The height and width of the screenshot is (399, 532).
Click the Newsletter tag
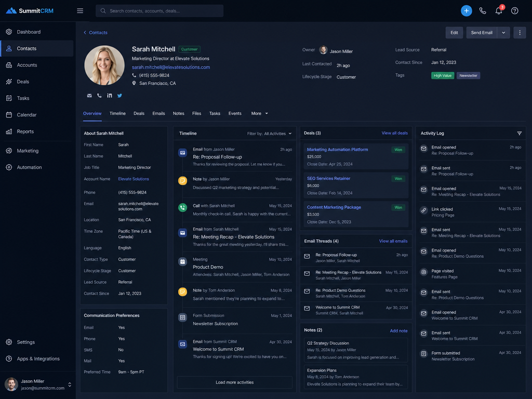(468, 76)
